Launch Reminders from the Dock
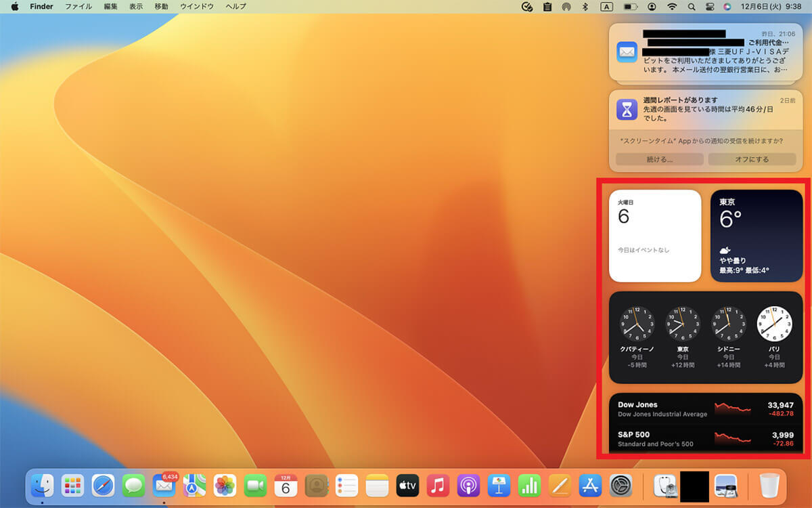This screenshot has width=812, height=508. tap(346, 485)
